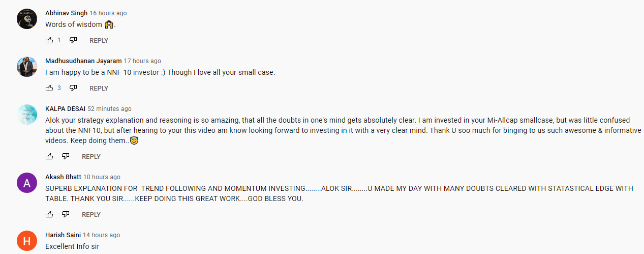Open Akash Bhatt's purple avatar
644x254 pixels.
click(27, 183)
